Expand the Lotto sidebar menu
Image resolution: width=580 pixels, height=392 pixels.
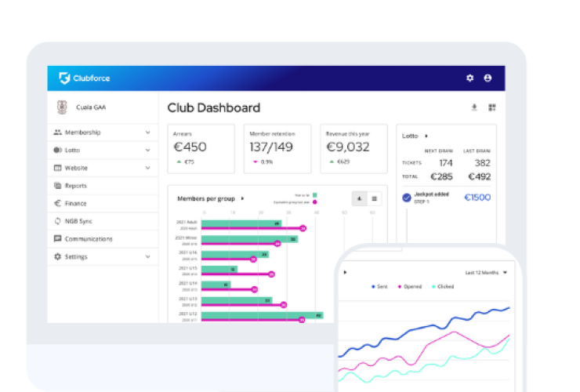tap(147, 150)
